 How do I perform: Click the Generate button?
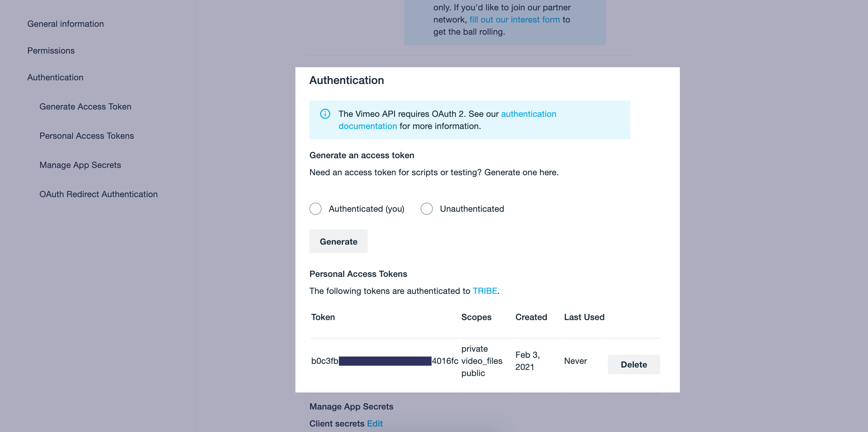(x=338, y=242)
